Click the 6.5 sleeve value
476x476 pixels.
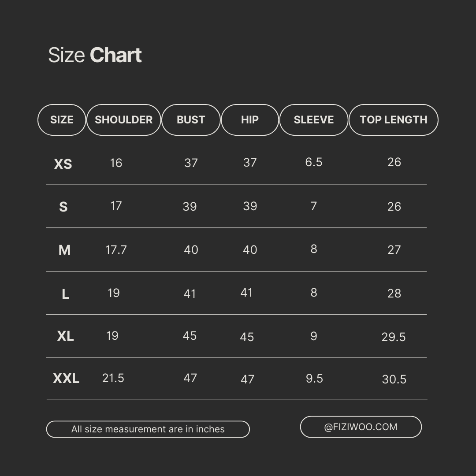tap(314, 162)
